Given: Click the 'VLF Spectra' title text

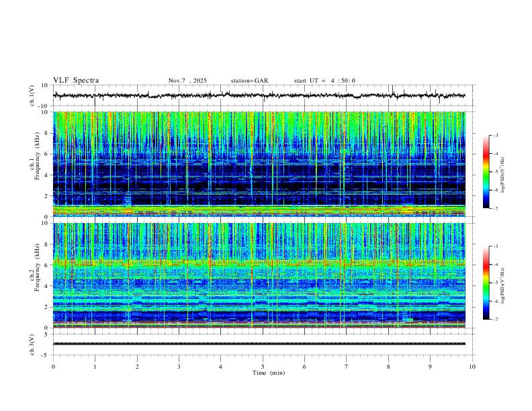Looking at the screenshot, I should 76,81.
